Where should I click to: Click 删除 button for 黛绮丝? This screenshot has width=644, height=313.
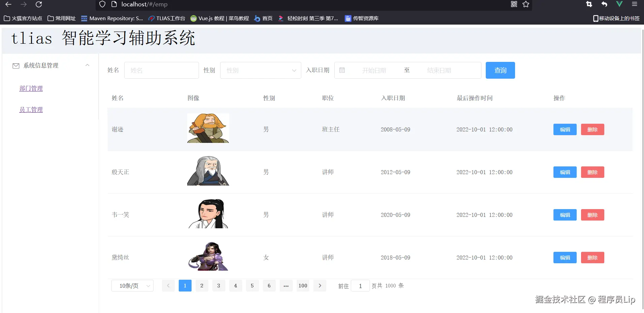click(592, 257)
